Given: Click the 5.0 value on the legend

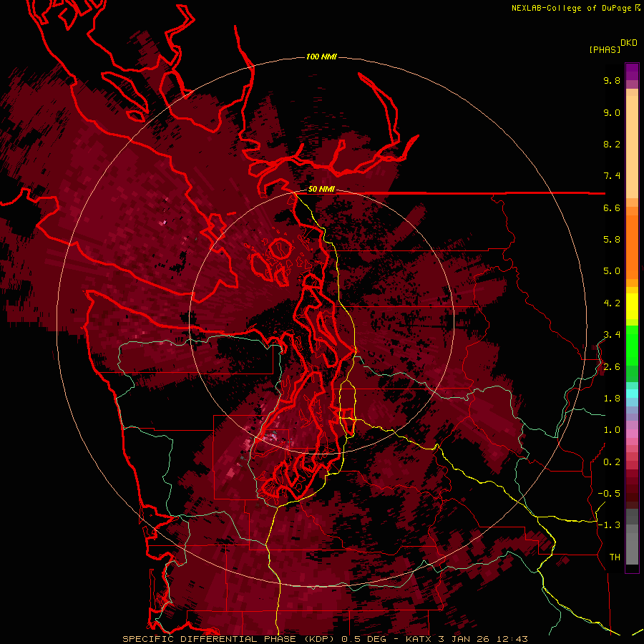Looking at the screenshot, I should [612, 271].
